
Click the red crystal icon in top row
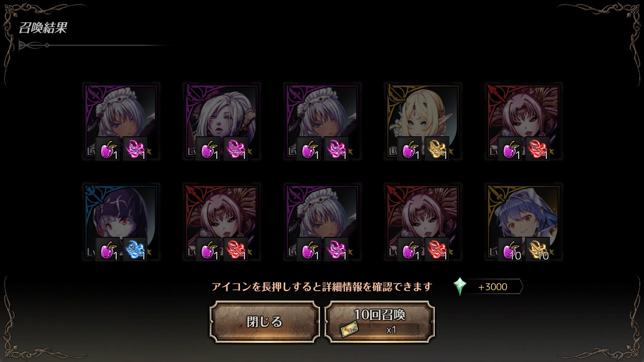pos(537,148)
